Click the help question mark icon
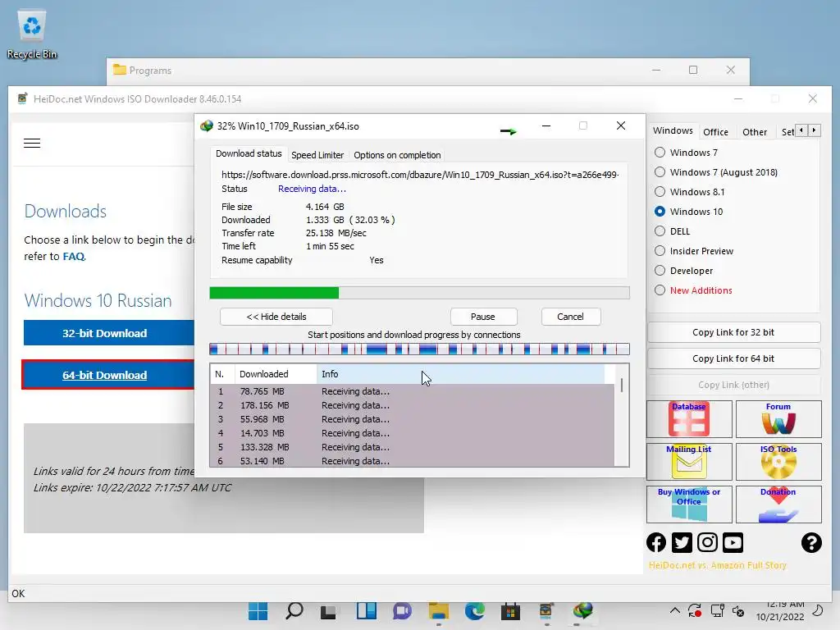This screenshot has width=840, height=630. click(811, 543)
